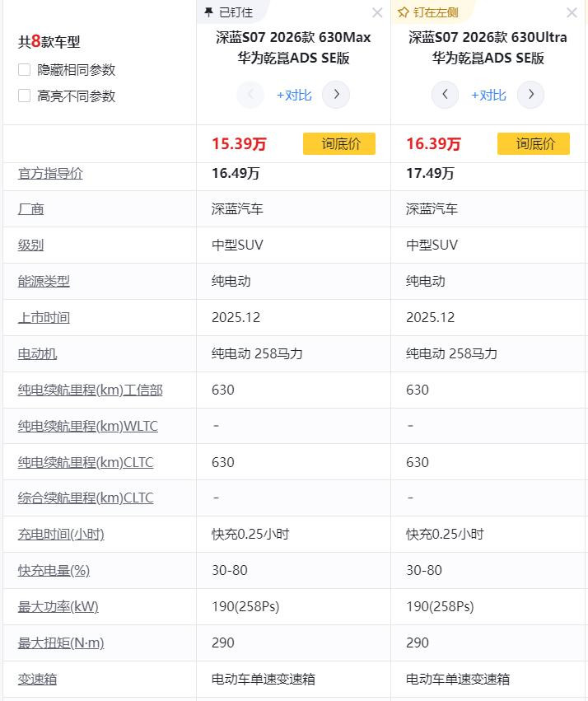Open the 最大扭矩(N·m) parameter link
Image resolution: width=588 pixels, height=701 pixels.
click(x=61, y=643)
